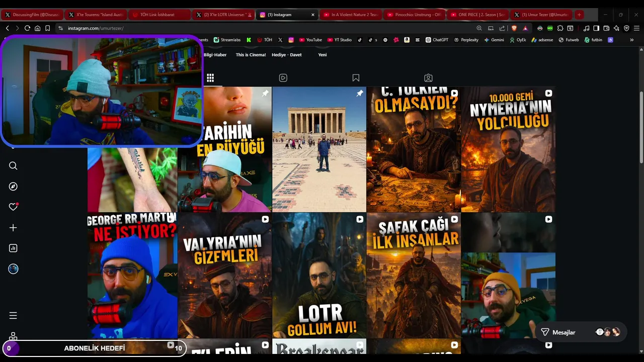Open profile avatar in Instagram sidebar
The image size is (644, 362).
[13, 269]
